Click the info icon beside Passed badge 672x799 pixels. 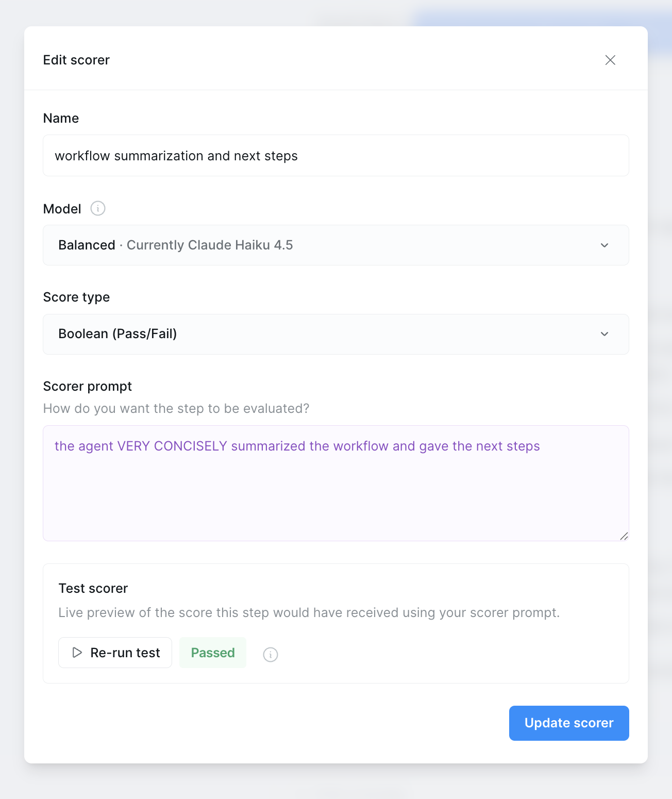coord(270,654)
